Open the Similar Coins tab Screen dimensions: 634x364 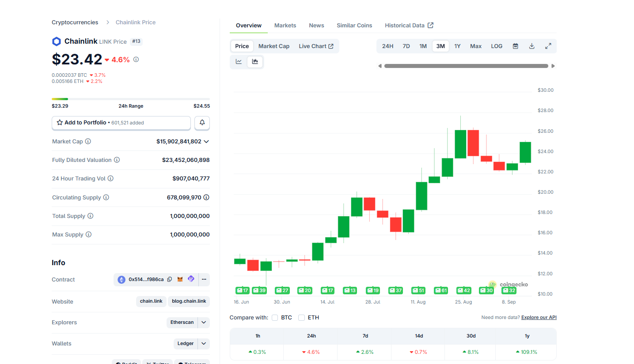point(354,26)
